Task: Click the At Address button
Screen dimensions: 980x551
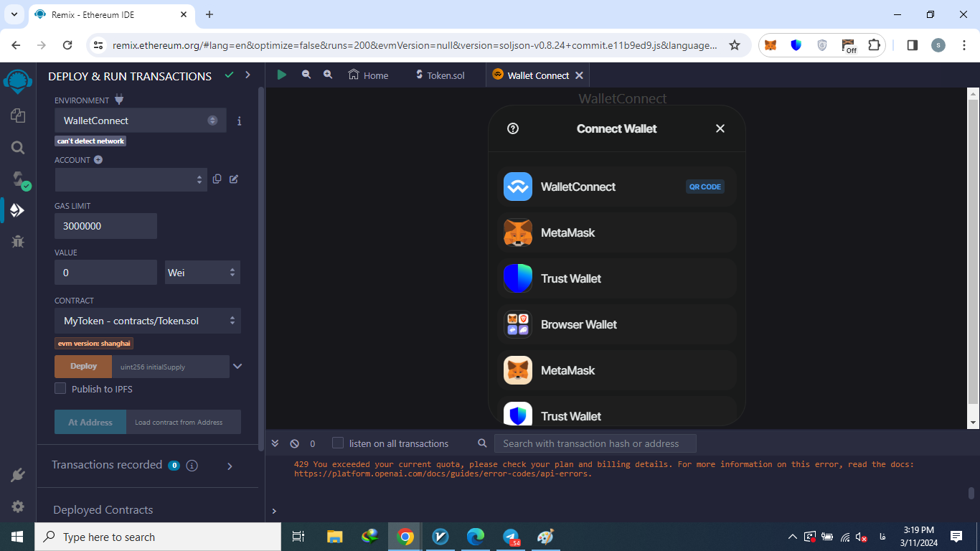Action: [x=90, y=422]
